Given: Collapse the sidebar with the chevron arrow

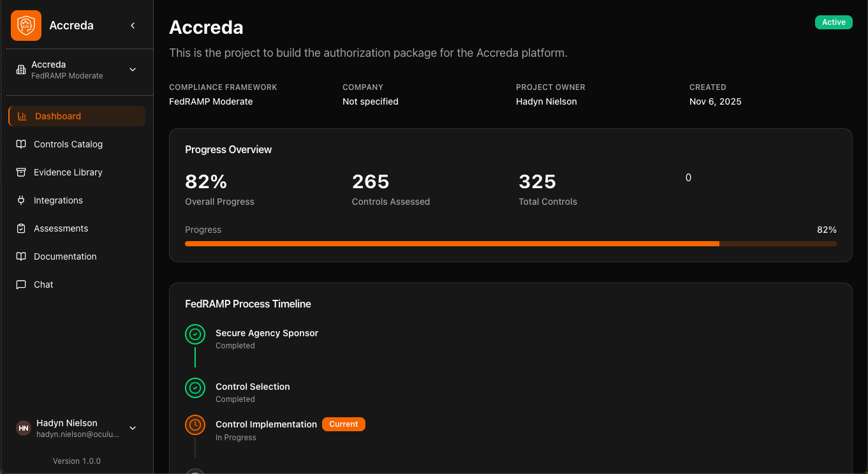Looking at the screenshot, I should click(x=133, y=26).
